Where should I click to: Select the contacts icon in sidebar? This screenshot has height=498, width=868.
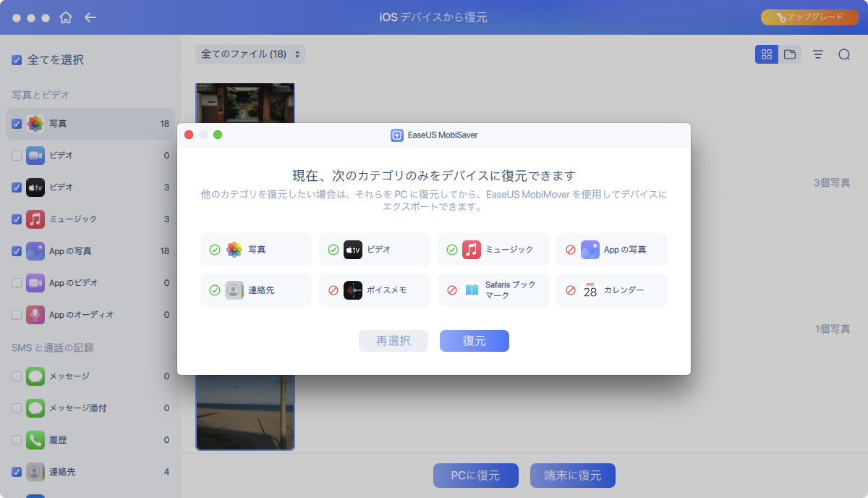pyautogui.click(x=35, y=472)
